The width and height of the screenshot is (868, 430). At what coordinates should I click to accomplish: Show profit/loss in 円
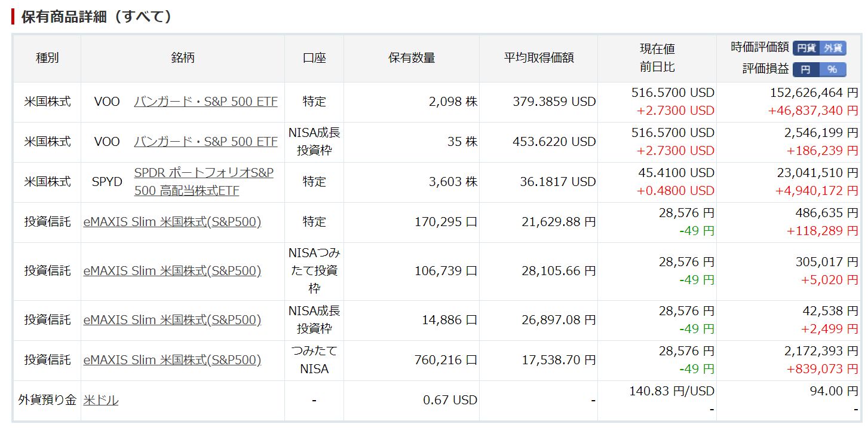tap(806, 69)
